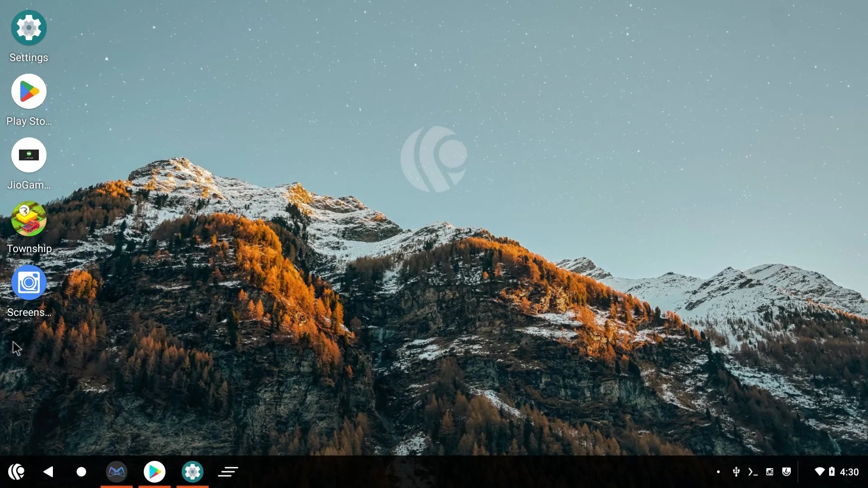Screen dimensions: 868x488
Task: Open the recent apps list lines icon
Action: (x=228, y=472)
